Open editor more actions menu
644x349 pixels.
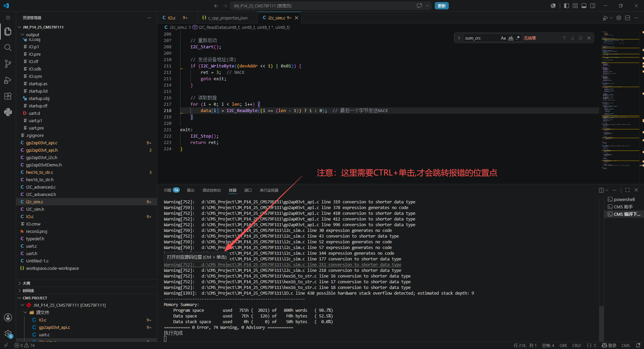click(x=636, y=18)
